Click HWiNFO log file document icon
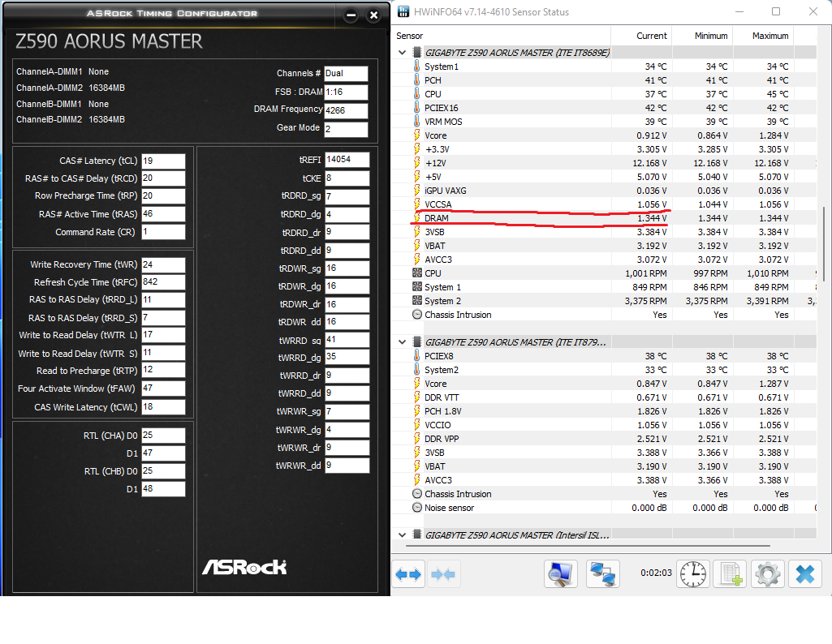 [730, 574]
